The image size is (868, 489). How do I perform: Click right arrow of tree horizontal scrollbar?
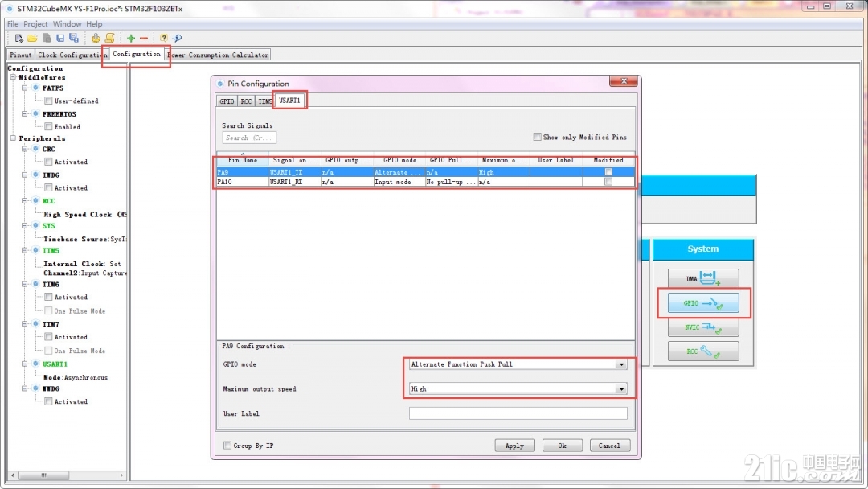click(x=121, y=475)
